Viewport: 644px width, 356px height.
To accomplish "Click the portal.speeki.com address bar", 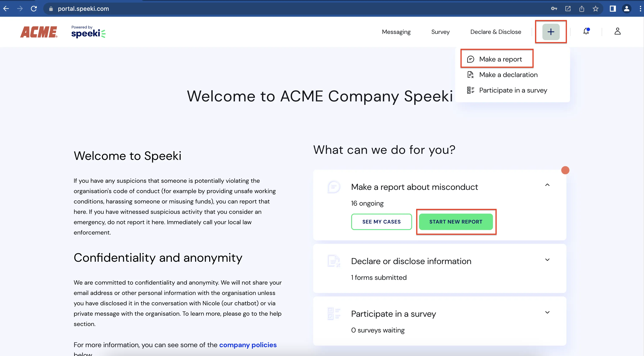I will 83,8.
